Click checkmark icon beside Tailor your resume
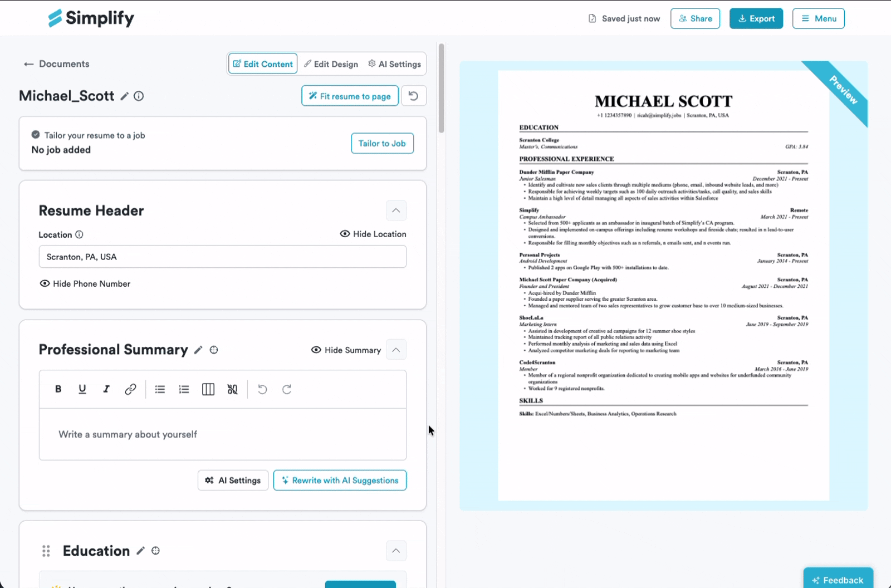 (x=36, y=135)
